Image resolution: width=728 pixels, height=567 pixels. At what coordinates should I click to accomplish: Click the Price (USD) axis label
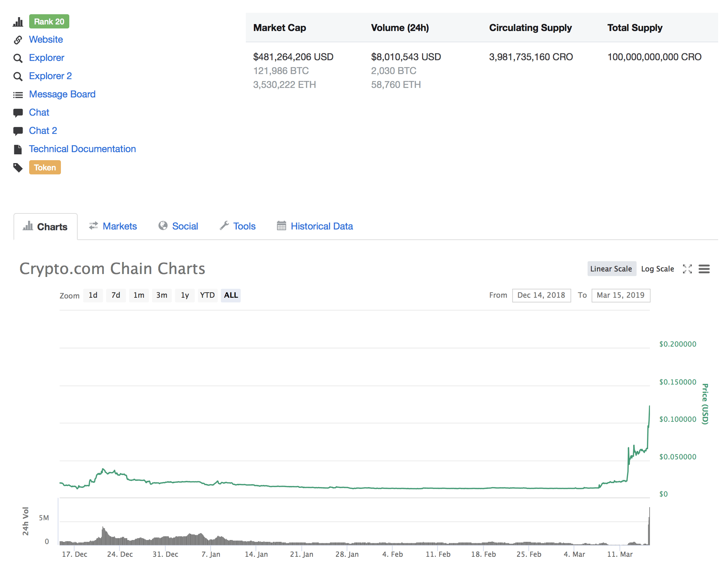(705, 404)
